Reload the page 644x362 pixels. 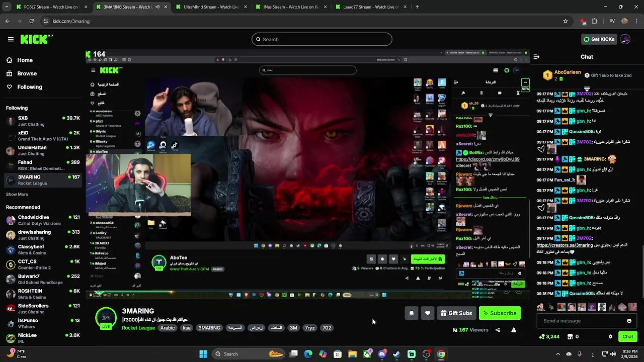(x=31, y=21)
